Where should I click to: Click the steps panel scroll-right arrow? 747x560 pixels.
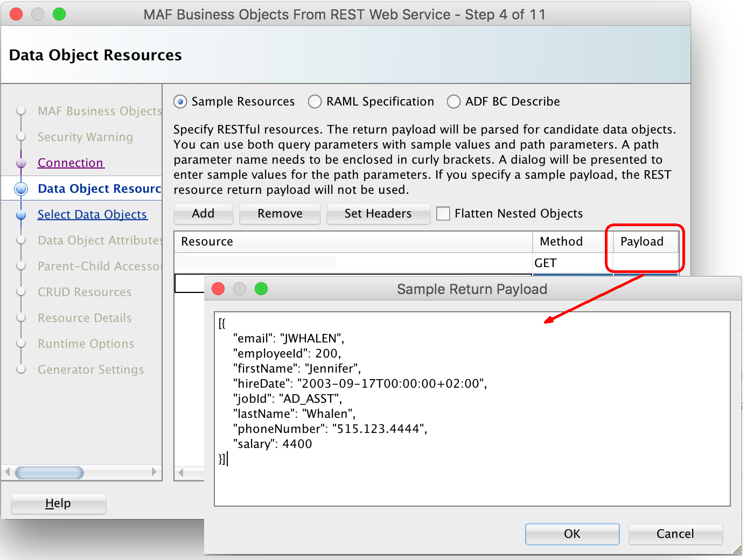[x=154, y=472]
